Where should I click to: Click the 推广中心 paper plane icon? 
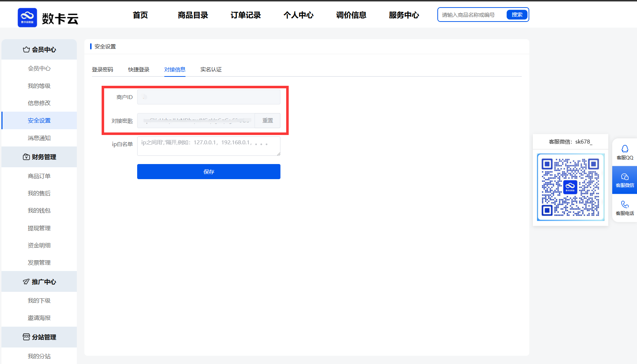(26, 282)
